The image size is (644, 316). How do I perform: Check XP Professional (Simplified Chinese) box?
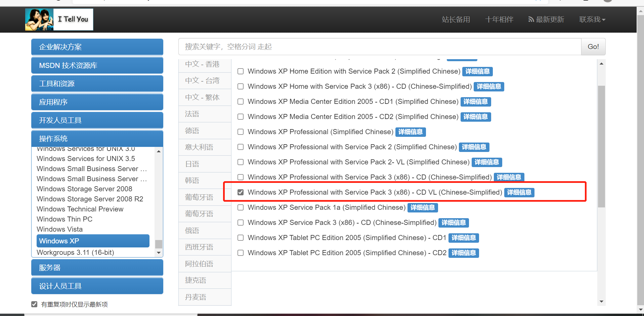click(x=241, y=132)
